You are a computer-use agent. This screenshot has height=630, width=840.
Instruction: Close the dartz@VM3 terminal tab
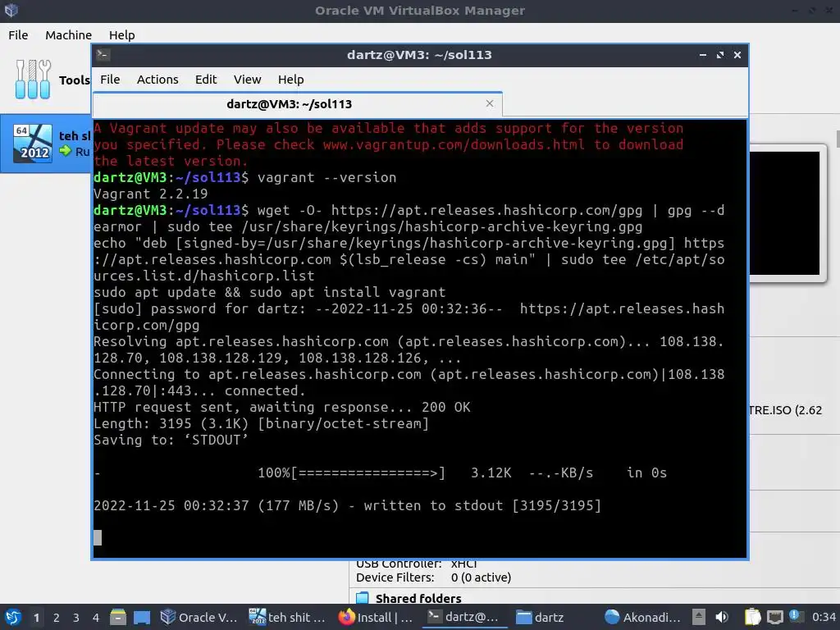(489, 103)
